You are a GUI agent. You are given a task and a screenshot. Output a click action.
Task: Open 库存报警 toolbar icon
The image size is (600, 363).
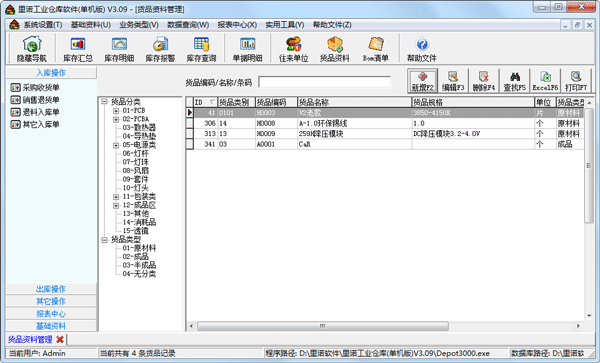point(160,49)
